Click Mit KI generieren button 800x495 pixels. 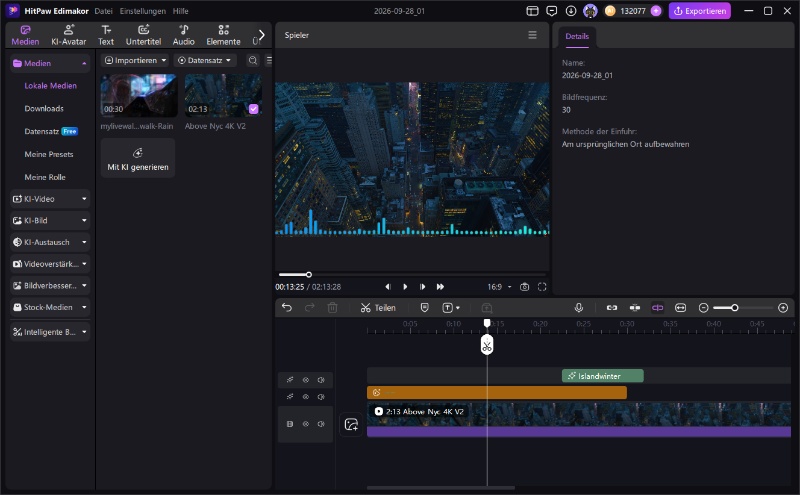click(x=138, y=158)
